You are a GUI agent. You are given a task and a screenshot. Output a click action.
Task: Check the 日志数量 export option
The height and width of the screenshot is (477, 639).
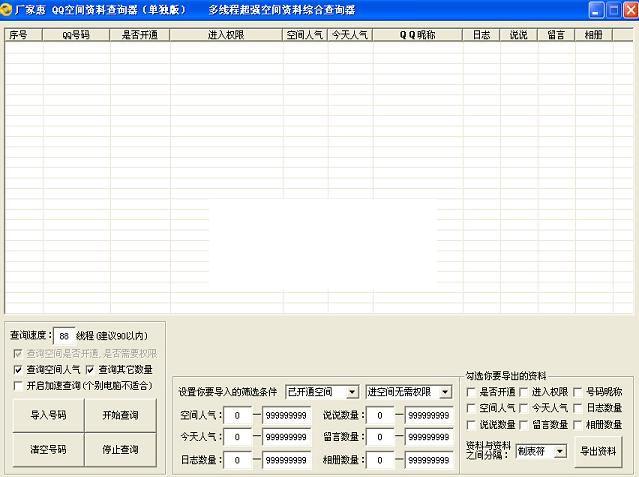(x=579, y=408)
